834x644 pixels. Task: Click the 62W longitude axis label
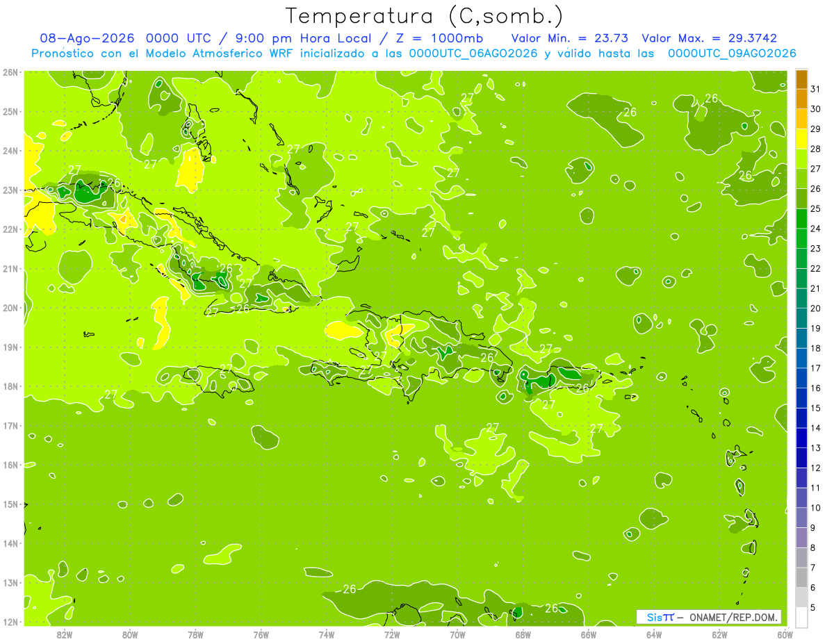coord(719,634)
